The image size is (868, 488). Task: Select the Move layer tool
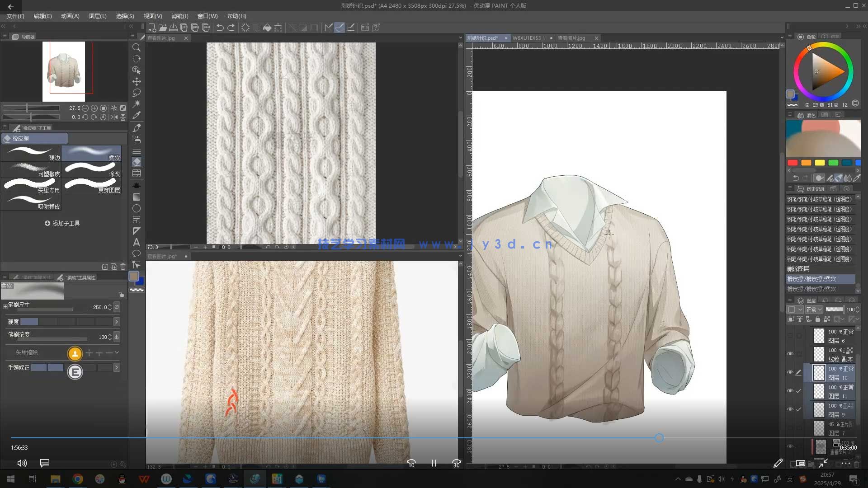click(136, 81)
